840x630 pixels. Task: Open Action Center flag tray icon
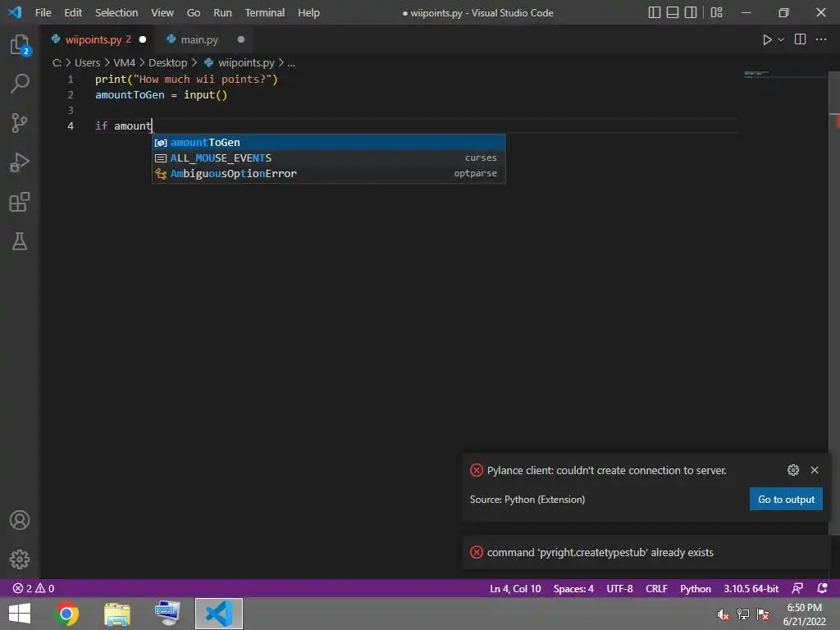(763, 614)
